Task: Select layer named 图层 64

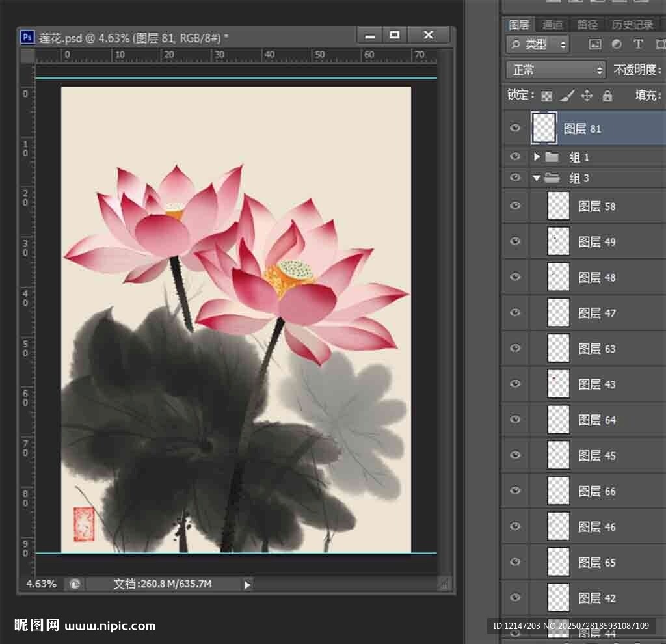Action: click(597, 420)
